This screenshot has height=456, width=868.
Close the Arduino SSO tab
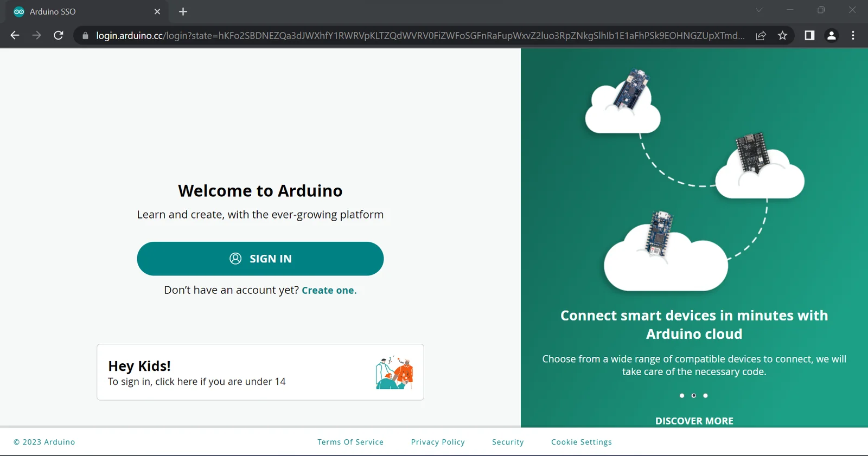[157, 11]
